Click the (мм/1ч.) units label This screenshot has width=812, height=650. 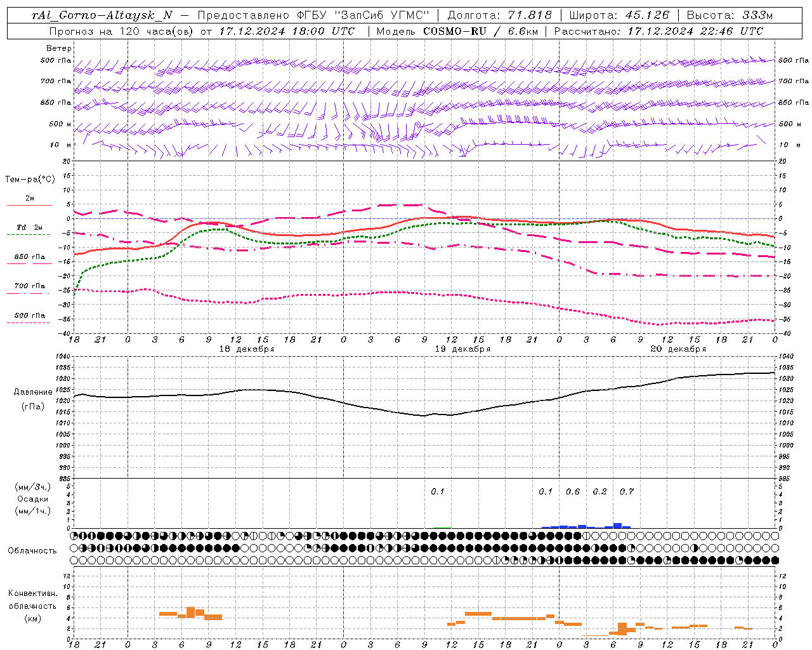[x=33, y=511]
